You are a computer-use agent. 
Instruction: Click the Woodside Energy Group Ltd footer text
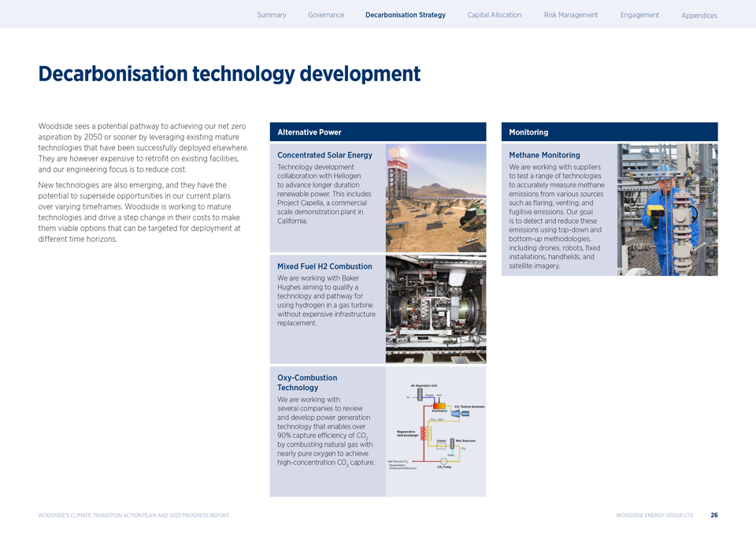654,515
